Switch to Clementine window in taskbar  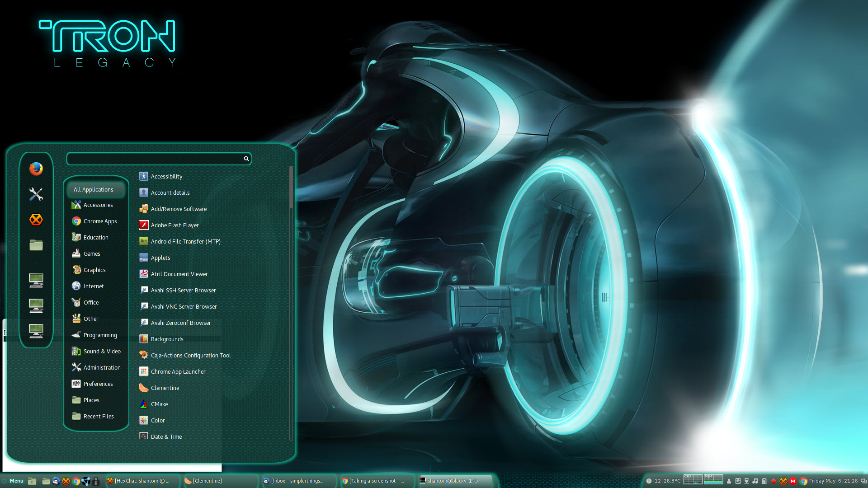[220, 481]
